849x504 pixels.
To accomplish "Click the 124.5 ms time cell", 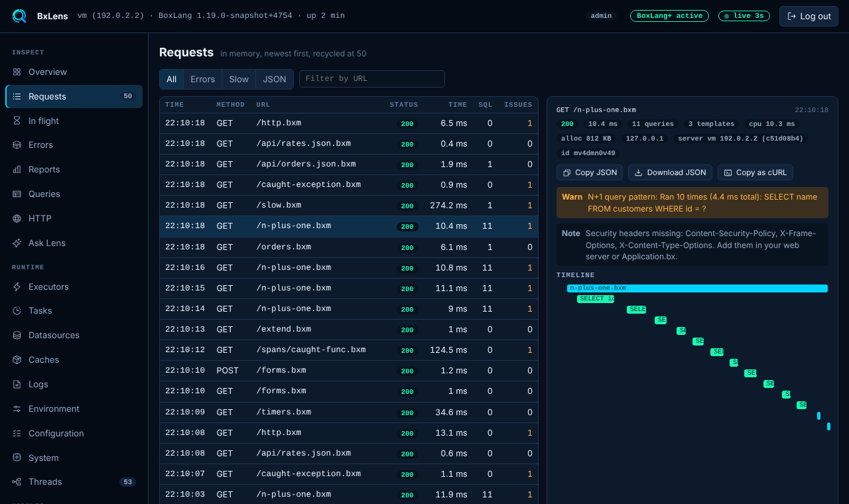I will (449, 349).
